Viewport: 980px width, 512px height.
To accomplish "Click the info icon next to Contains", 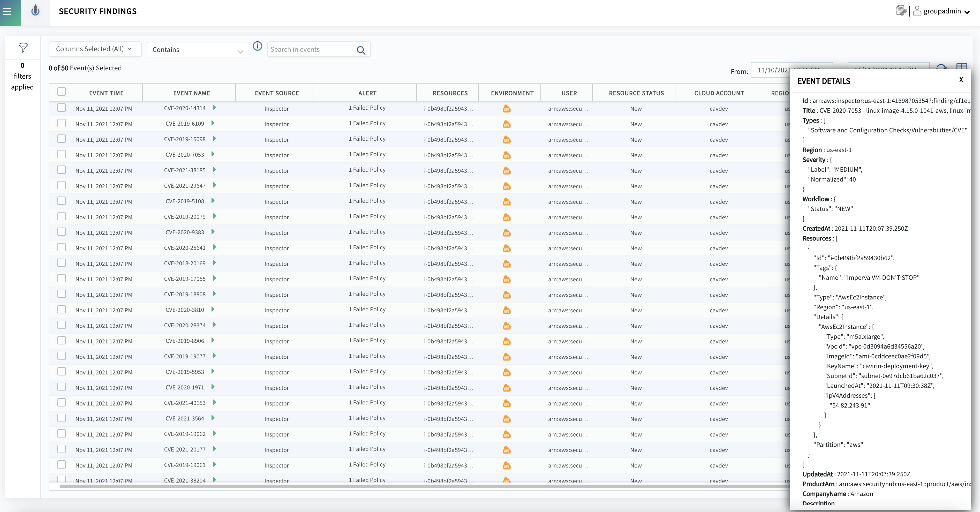I will coord(258,46).
